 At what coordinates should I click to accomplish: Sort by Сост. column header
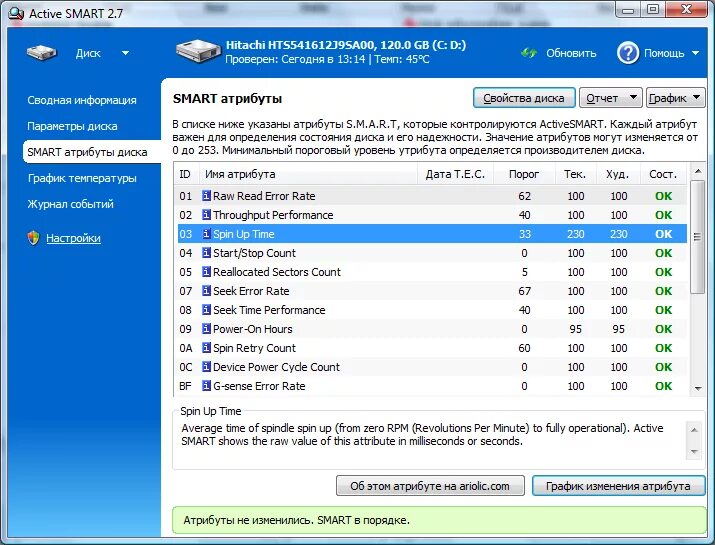pyautogui.click(x=663, y=174)
